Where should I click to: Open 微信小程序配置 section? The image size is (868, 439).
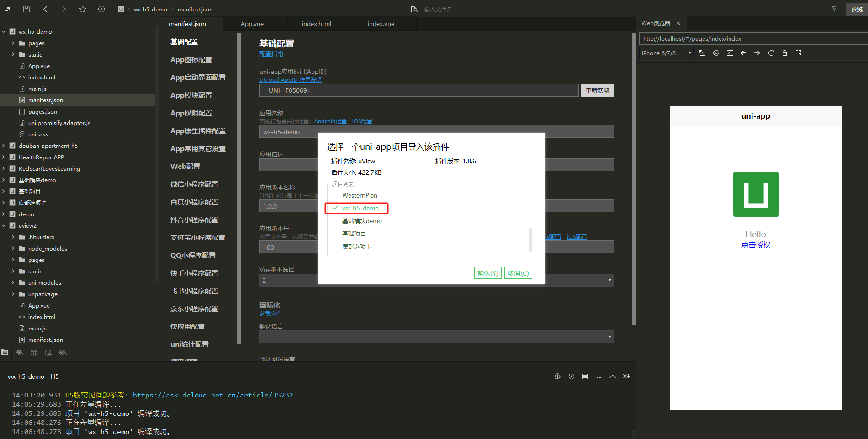click(x=194, y=184)
